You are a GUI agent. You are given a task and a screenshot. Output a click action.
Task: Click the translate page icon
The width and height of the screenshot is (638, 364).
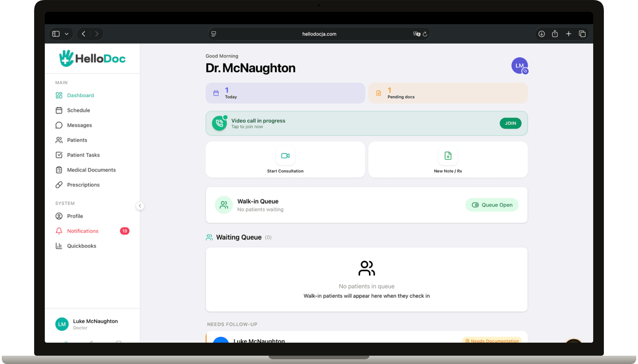(417, 34)
